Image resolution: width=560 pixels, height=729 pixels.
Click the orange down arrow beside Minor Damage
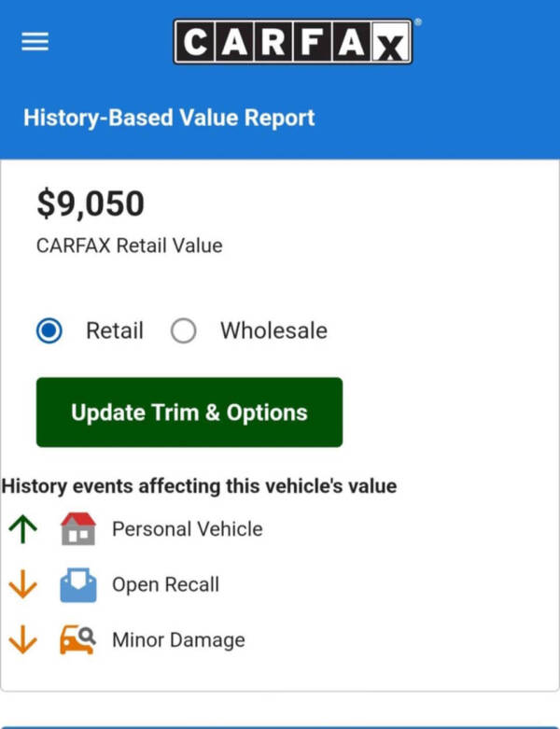22,640
